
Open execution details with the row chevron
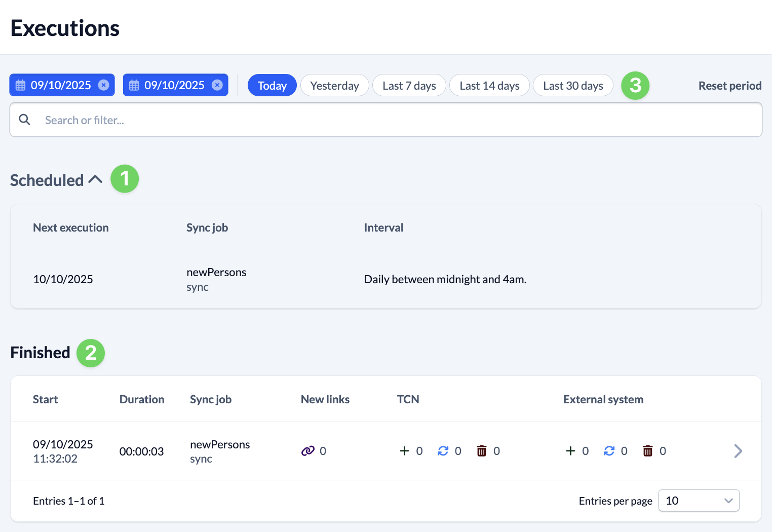[738, 451]
